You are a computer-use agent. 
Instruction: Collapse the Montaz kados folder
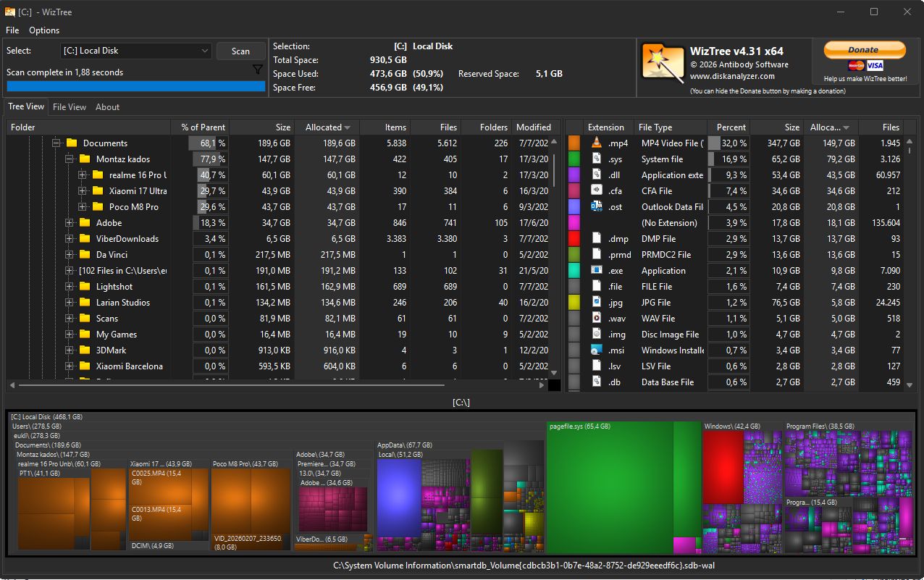tap(70, 159)
